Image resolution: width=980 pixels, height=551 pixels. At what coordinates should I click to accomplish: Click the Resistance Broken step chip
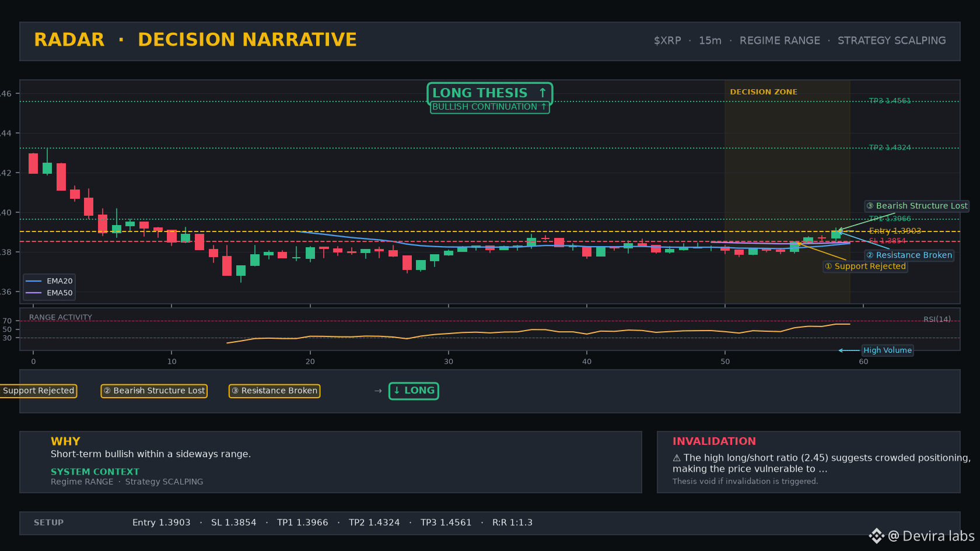coord(274,391)
